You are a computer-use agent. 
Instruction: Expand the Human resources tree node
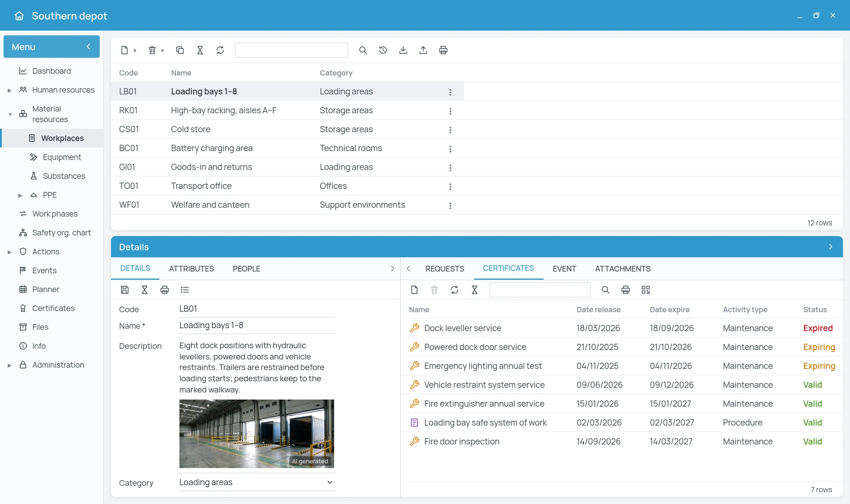pos(9,90)
